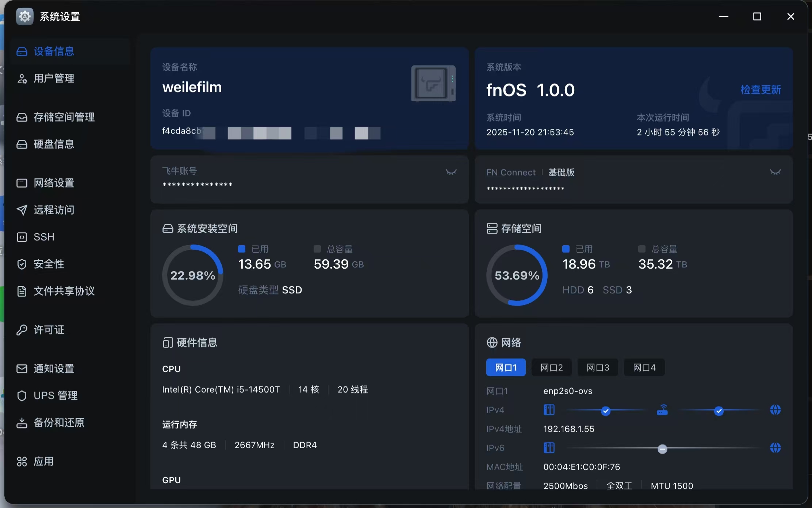Show hidden FN Connect ID

[775, 172]
